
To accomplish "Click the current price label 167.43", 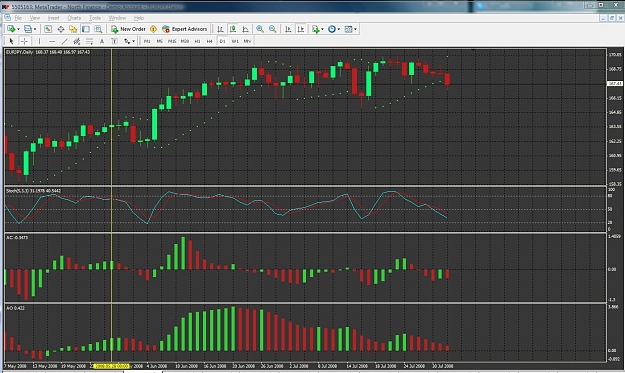I will (614, 84).
